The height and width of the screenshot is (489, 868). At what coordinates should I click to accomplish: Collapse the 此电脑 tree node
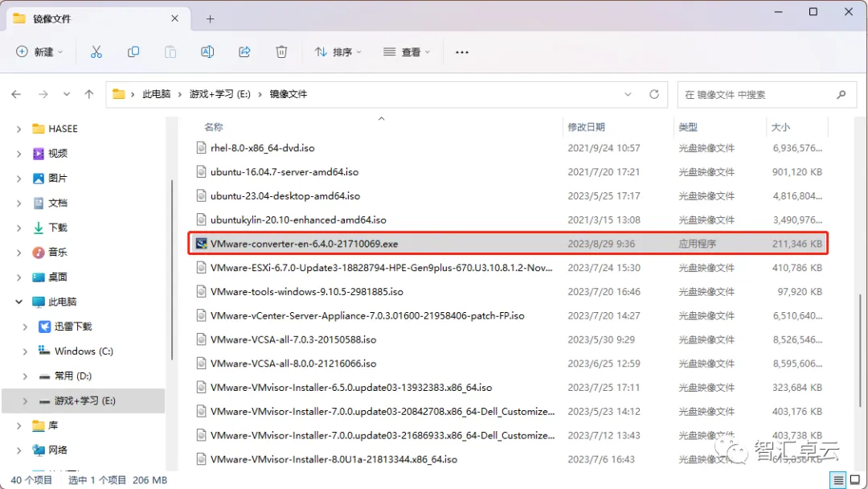(x=18, y=302)
